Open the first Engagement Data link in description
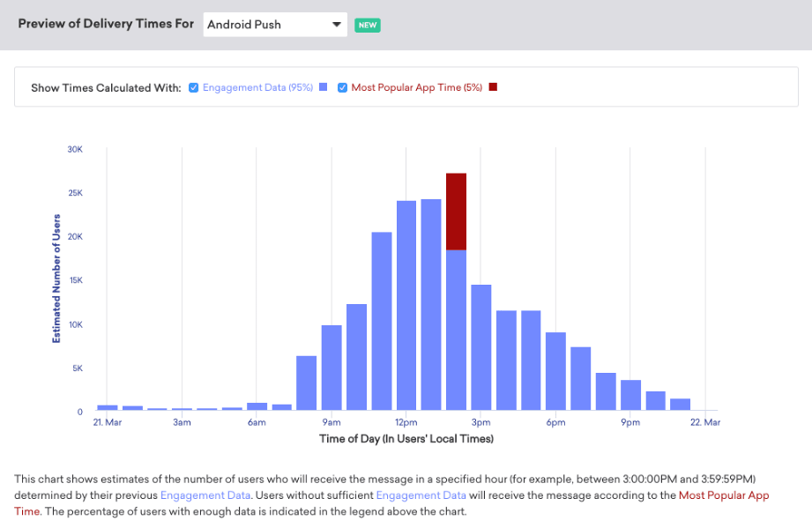Image resolution: width=812 pixels, height=528 pixels. [x=205, y=495]
